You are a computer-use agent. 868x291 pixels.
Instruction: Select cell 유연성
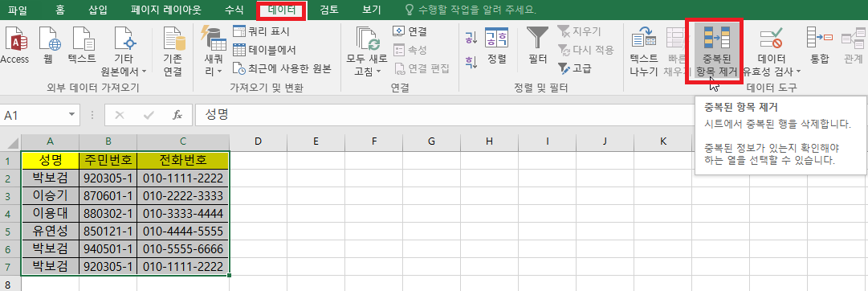coord(50,231)
